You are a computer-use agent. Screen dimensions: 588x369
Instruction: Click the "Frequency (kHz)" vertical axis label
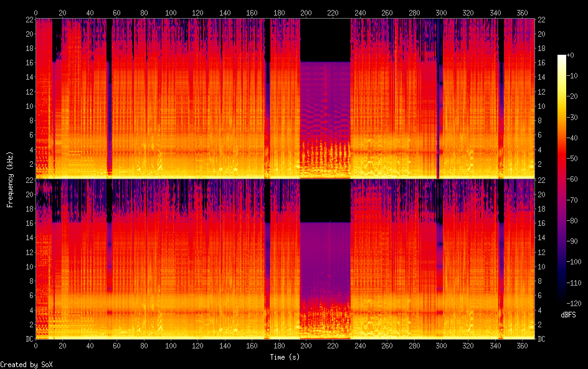pyautogui.click(x=10, y=179)
